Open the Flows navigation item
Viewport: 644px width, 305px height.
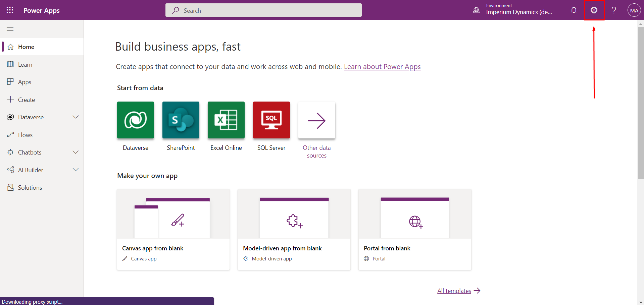25,135
